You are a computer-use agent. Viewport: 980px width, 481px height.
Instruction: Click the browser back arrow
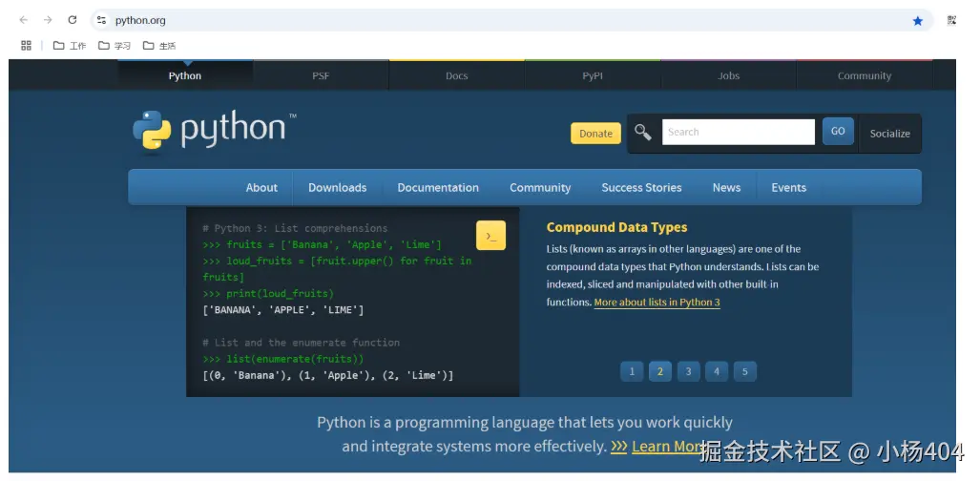coord(24,20)
